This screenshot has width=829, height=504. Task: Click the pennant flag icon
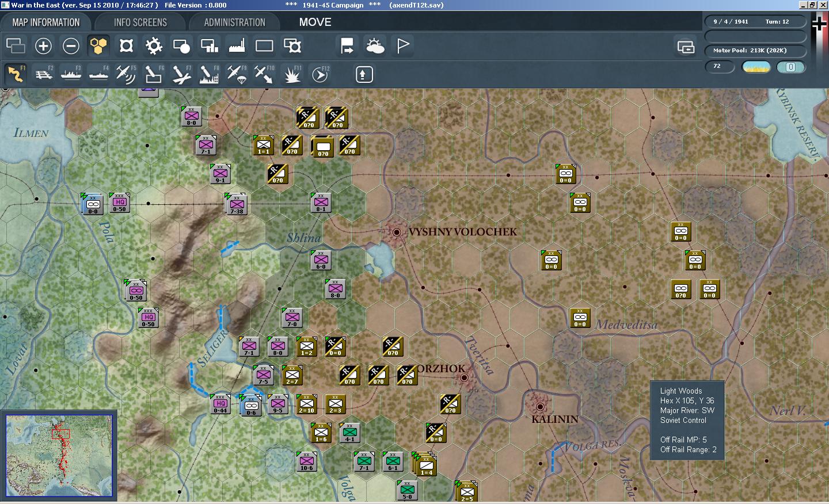pos(402,45)
